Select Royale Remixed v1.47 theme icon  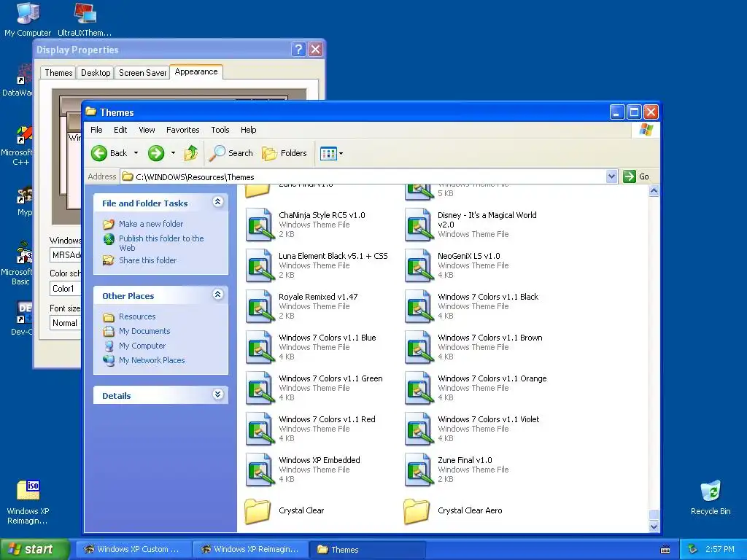[260, 307]
